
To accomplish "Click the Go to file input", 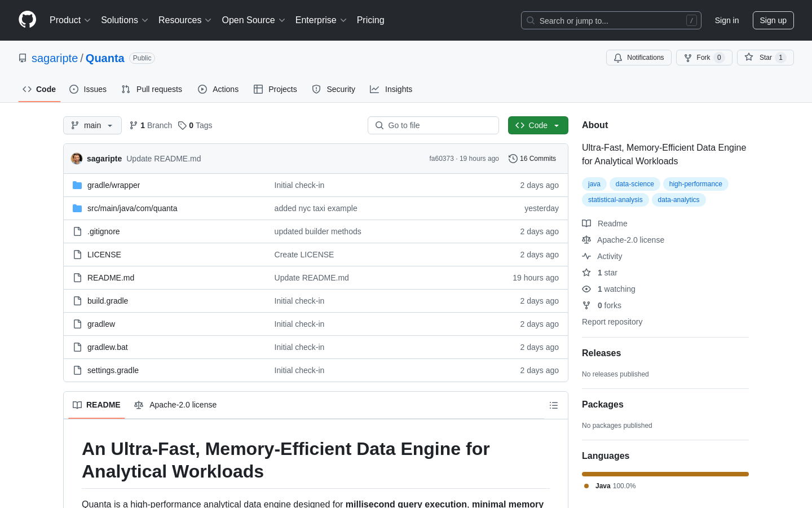I will [x=433, y=125].
